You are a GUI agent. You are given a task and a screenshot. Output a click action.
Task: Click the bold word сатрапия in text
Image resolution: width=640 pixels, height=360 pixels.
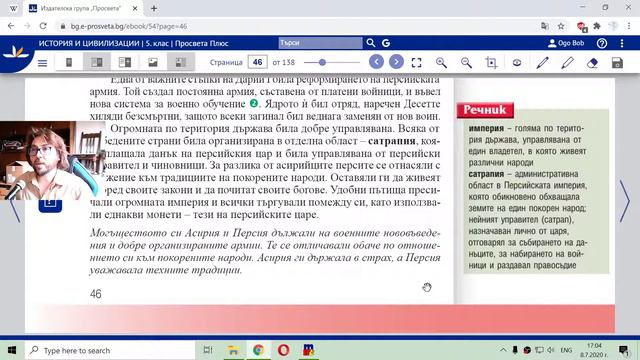point(391,141)
